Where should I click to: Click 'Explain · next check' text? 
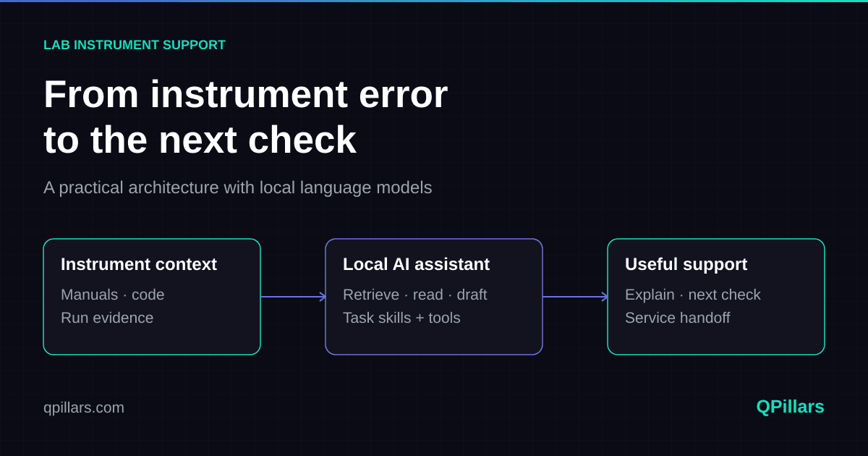[693, 295]
